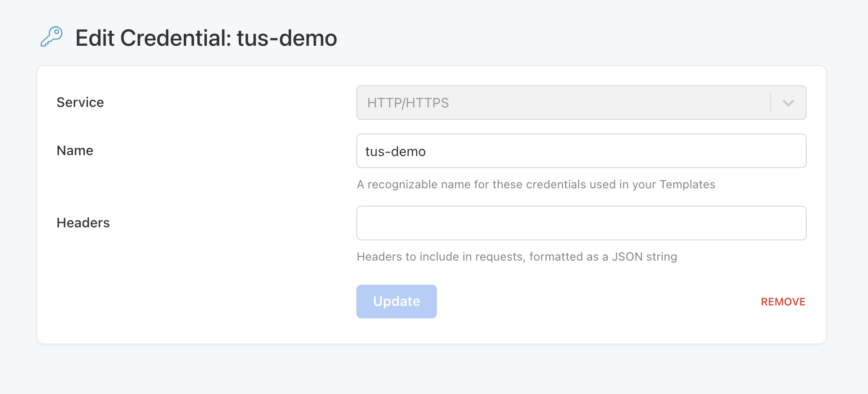This screenshot has width=868, height=394.
Task: Click the 'Name' field label
Action: click(x=75, y=151)
